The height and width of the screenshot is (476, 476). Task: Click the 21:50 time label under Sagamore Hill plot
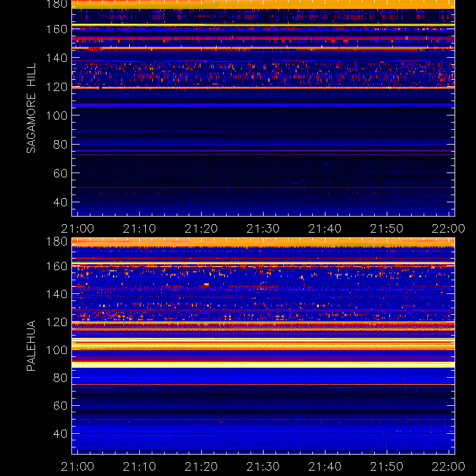coord(387,228)
